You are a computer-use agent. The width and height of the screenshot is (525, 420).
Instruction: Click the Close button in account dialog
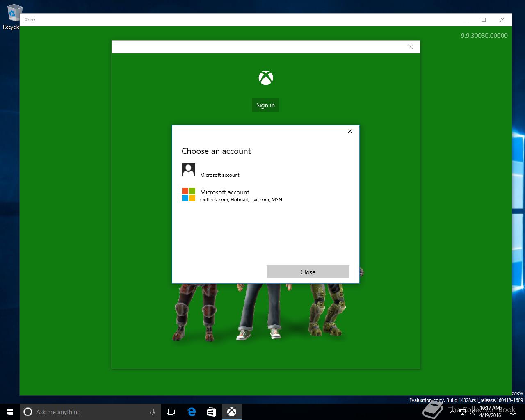click(x=308, y=272)
